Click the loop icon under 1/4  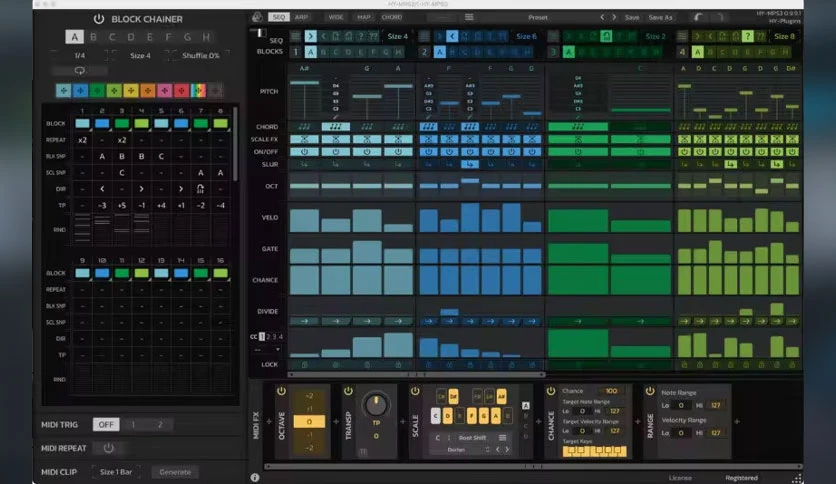[79, 70]
